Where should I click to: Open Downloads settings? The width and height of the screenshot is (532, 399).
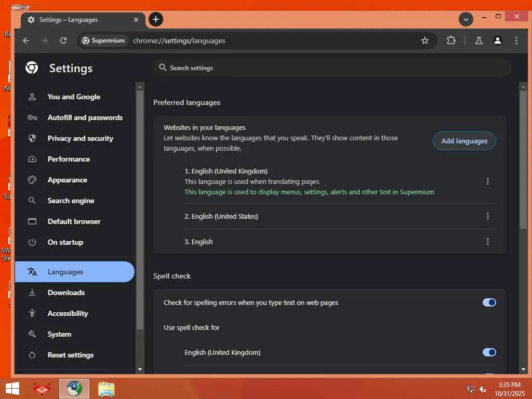(66, 292)
